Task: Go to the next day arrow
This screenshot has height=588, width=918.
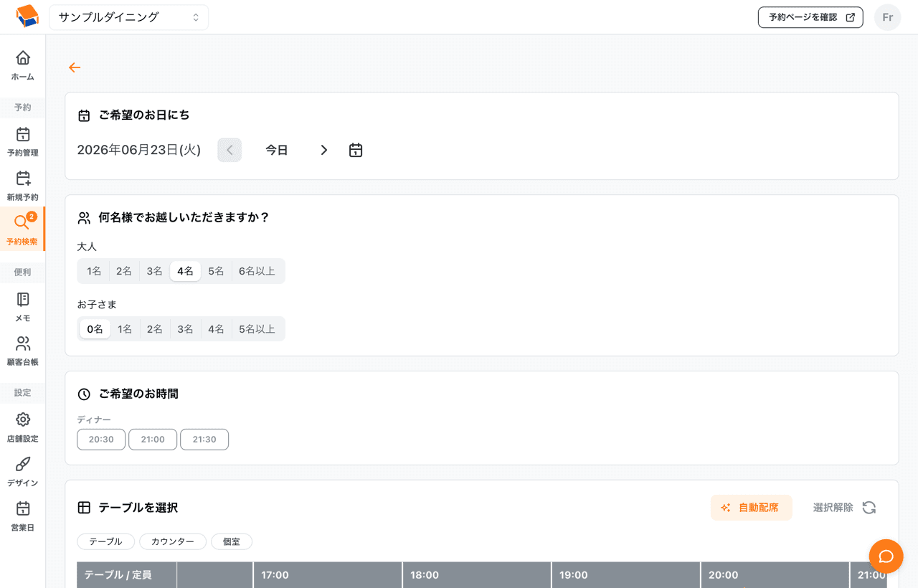Action: [324, 150]
